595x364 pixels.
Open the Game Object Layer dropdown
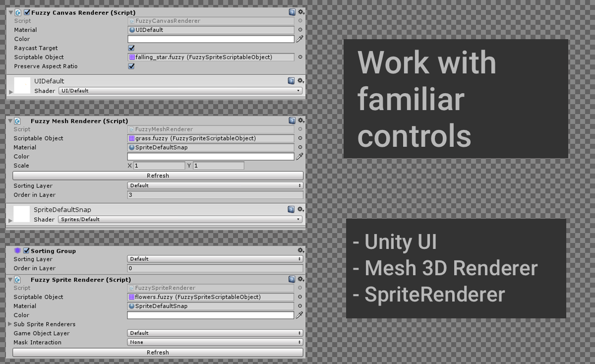click(x=215, y=333)
